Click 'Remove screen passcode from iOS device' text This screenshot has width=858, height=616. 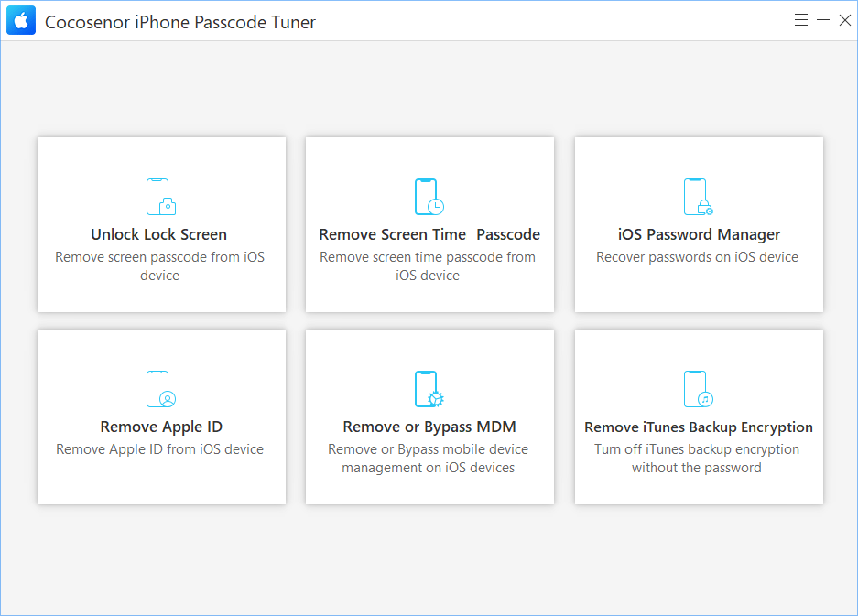pos(159,265)
